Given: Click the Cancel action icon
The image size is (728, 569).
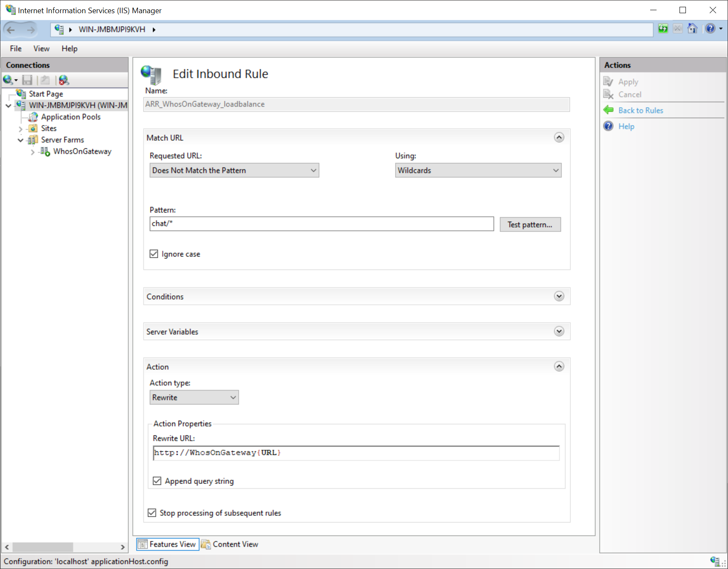Looking at the screenshot, I should 608,94.
